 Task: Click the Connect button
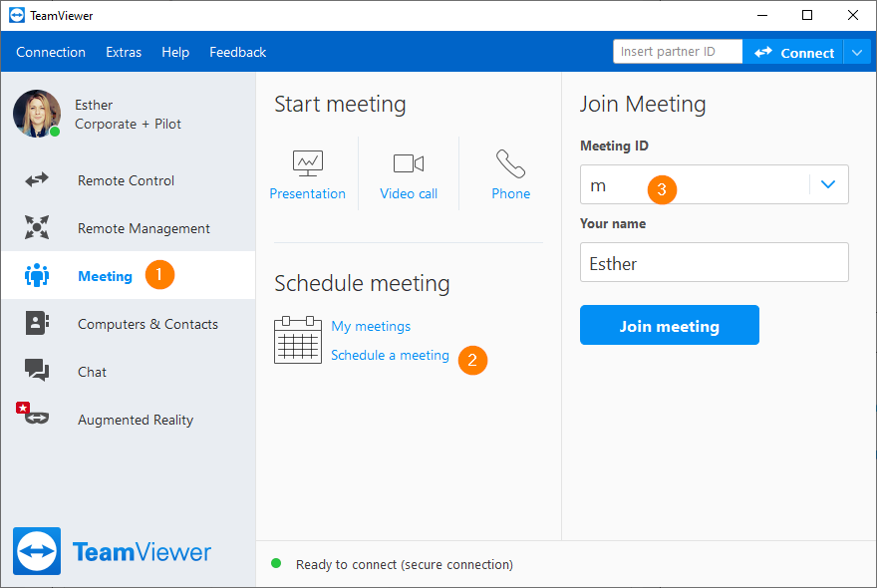coord(793,53)
